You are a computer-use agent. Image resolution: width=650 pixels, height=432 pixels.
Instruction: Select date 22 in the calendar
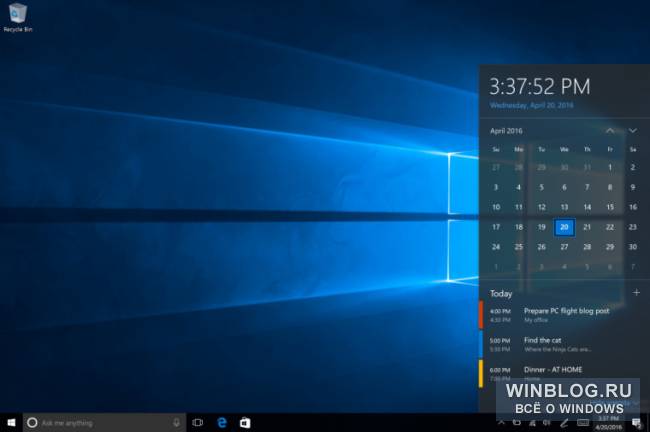coord(610,227)
